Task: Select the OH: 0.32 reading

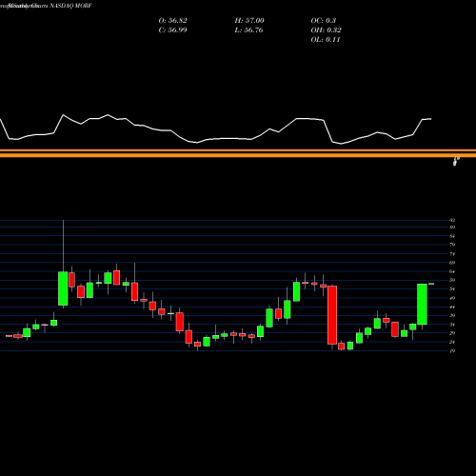Action: point(326,30)
